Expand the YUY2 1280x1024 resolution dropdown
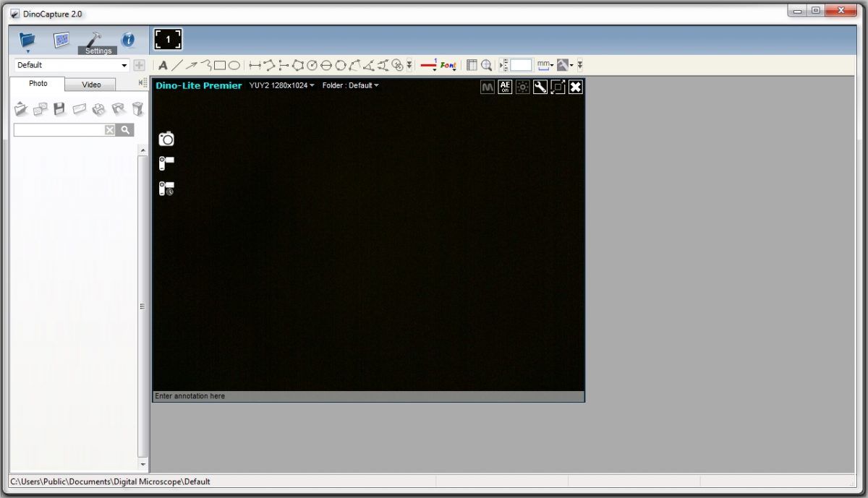Image resolution: width=868 pixels, height=498 pixels. pyautogui.click(x=282, y=85)
